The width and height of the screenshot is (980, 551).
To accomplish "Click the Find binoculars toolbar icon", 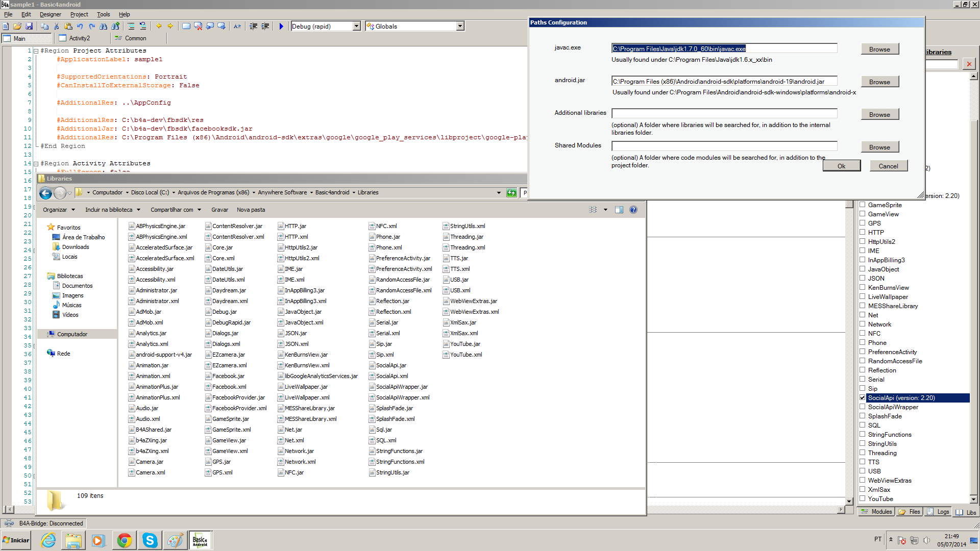I will [x=104, y=26].
